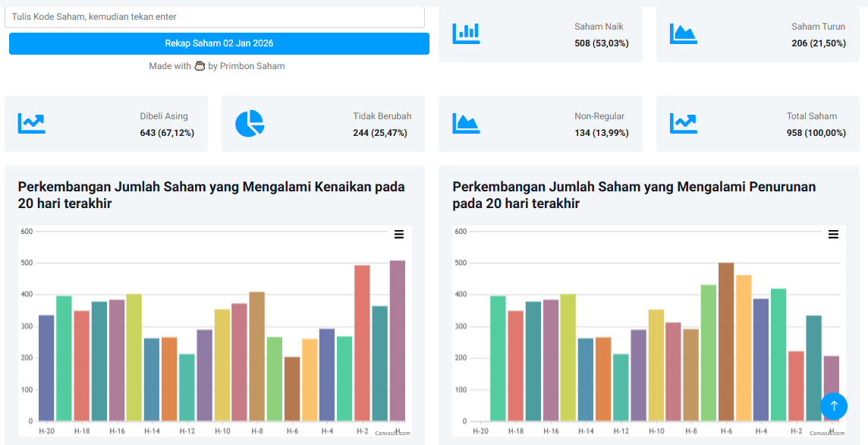Click the Saham Naik bar chart icon
The image size is (868, 445).
click(466, 34)
